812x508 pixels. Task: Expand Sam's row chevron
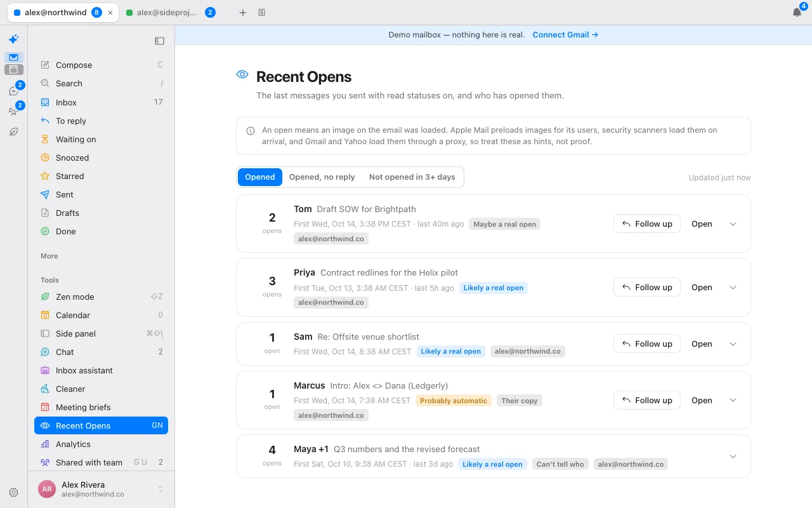pos(733,344)
